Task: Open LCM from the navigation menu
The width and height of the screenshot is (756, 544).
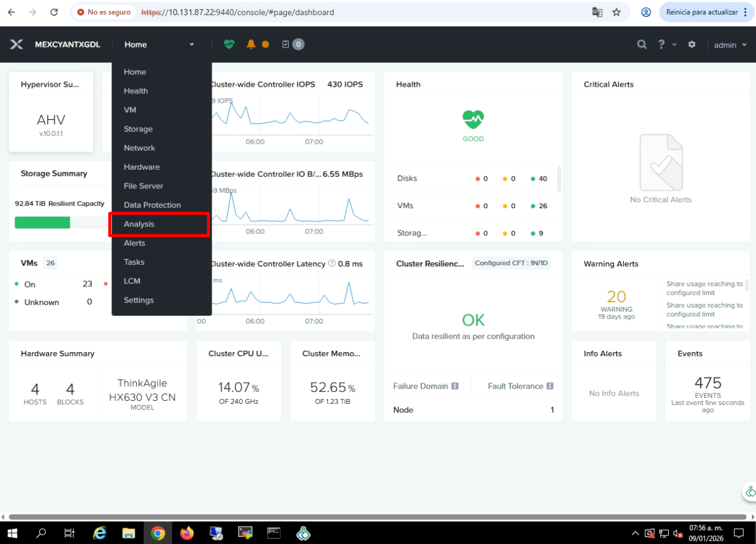Action: tap(132, 281)
